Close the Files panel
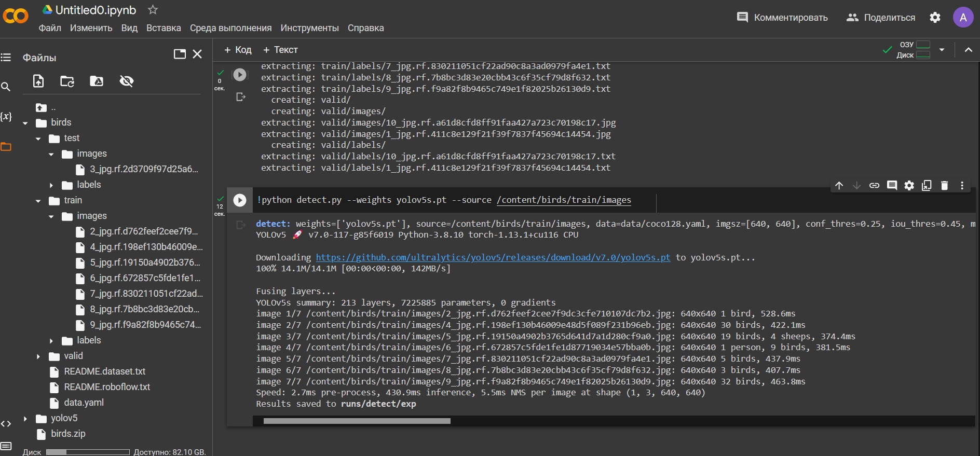Viewport: 980px width, 456px height. tap(197, 54)
